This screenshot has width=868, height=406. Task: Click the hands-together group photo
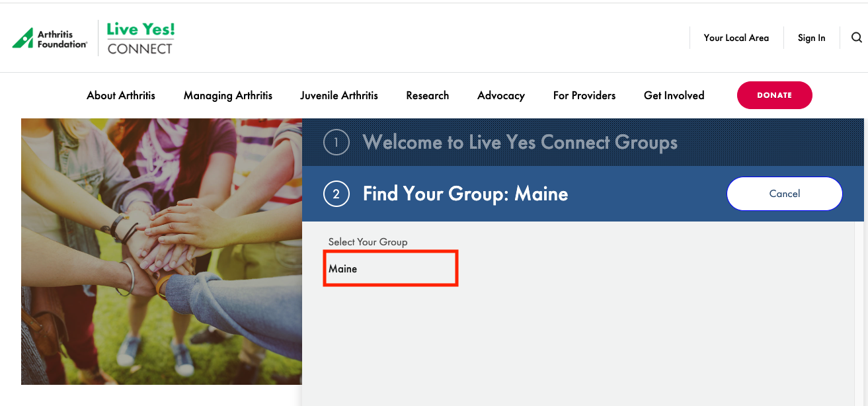(161, 251)
